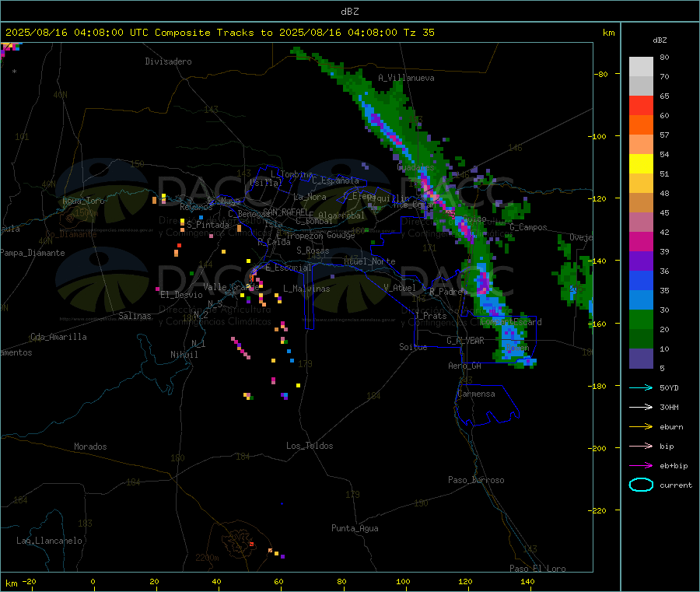Click the 'R_Padre' map label
This screenshot has width=700, height=592.
coord(446,292)
